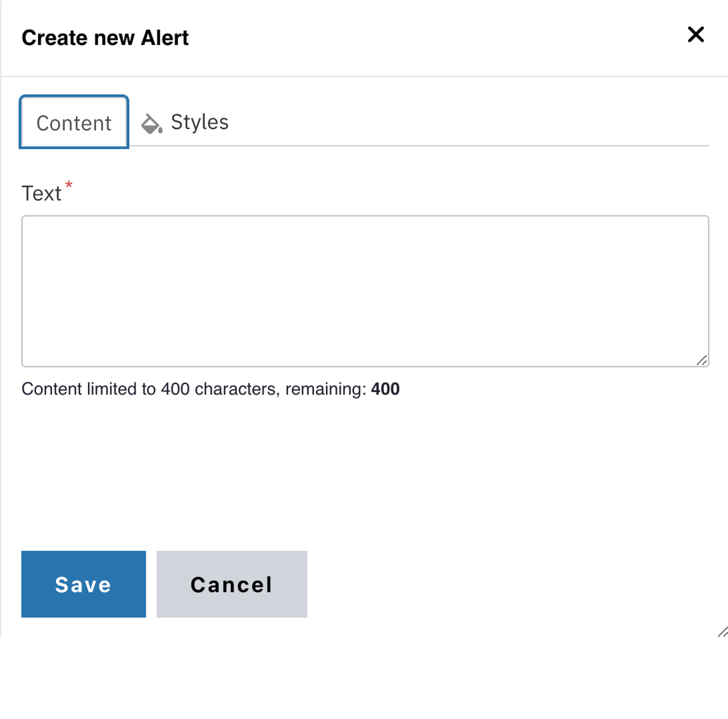
Task: Close the Create new Alert dialog
Action: [x=695, y=35]
